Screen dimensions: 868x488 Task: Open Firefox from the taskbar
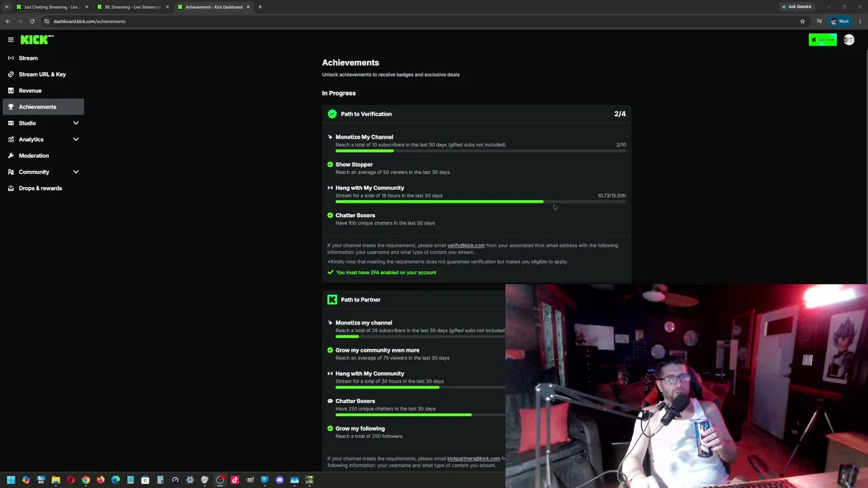coord(100,480)
